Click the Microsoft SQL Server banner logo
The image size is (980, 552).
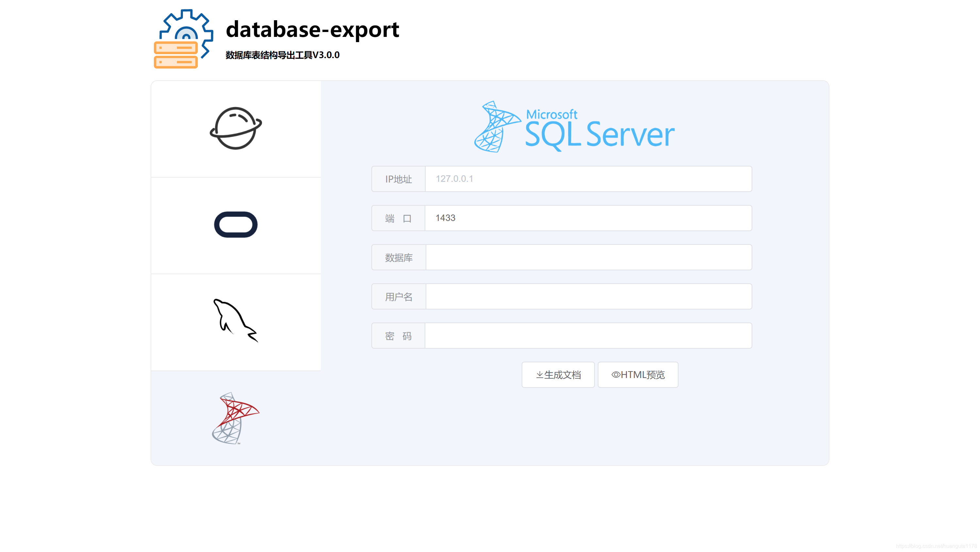coord(575,127)
